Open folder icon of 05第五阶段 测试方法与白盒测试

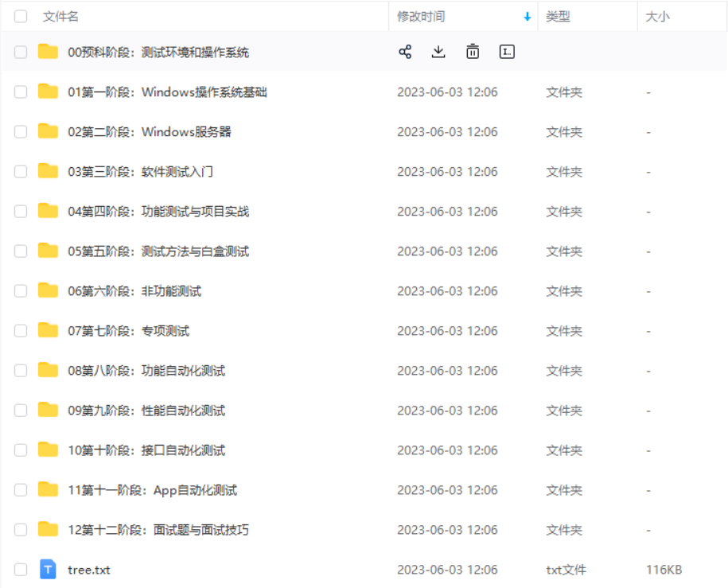click(x=48, y=251)
